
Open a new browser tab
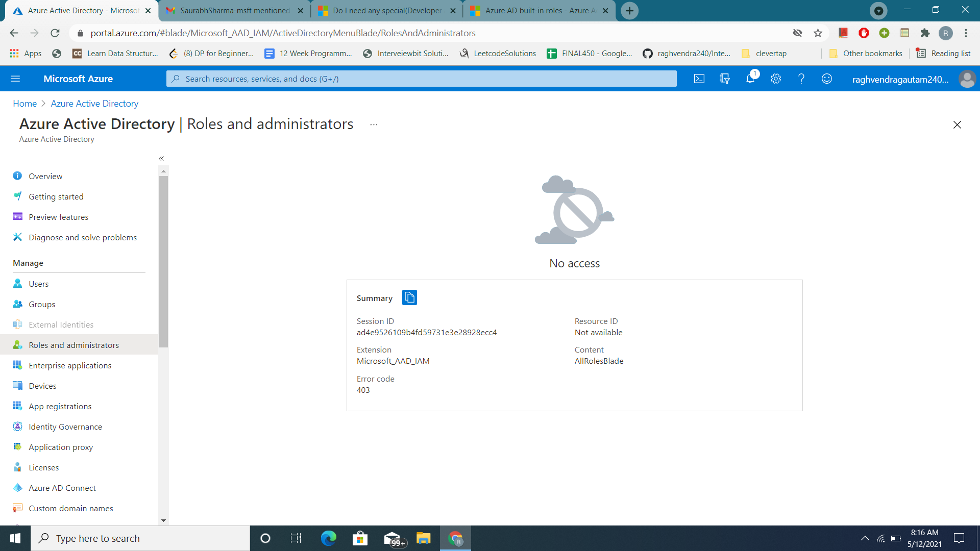tap(629, 11)
